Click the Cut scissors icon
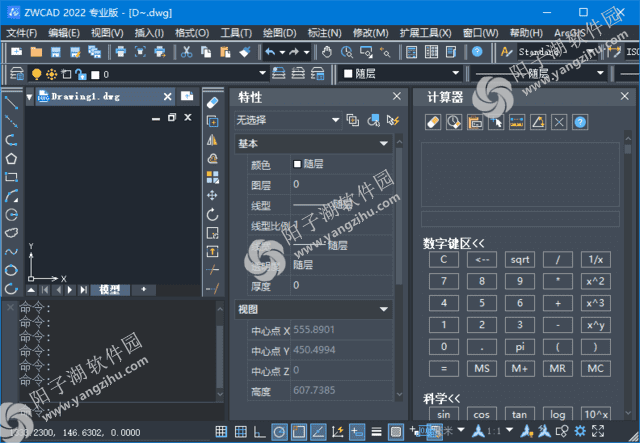 click(x=186, y=52)
